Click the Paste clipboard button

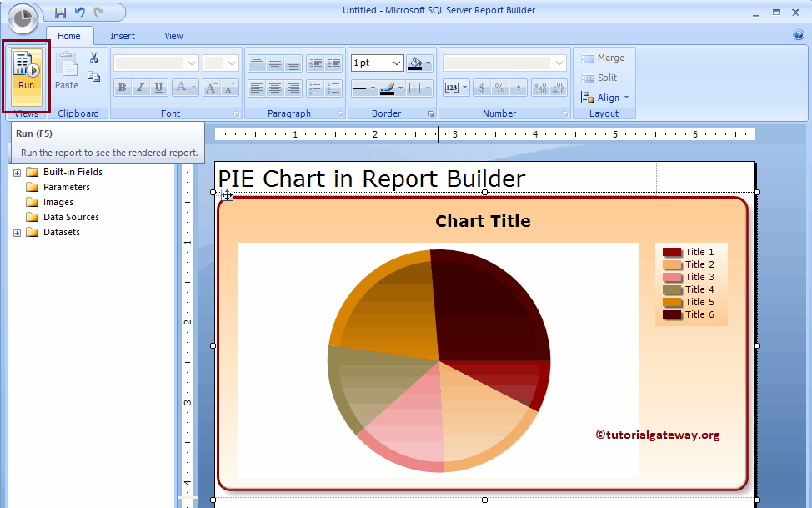[67, 71]
